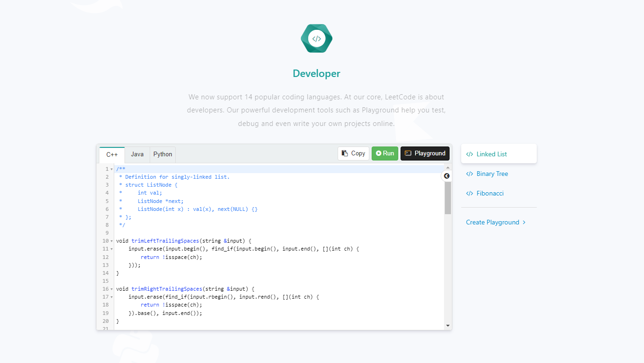This screenshot has height=363, width=644.
Task: Click line number 15 in gutter
Action: tap(105, 281)
